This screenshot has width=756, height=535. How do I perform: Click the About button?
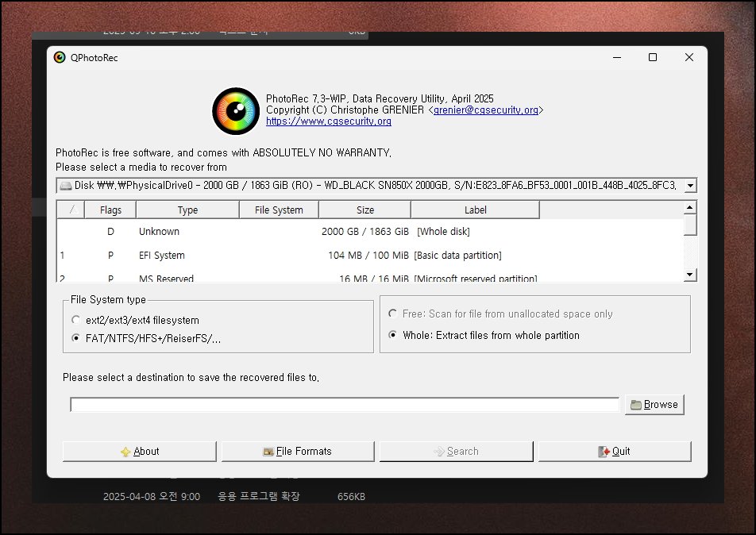click(139, 452)
